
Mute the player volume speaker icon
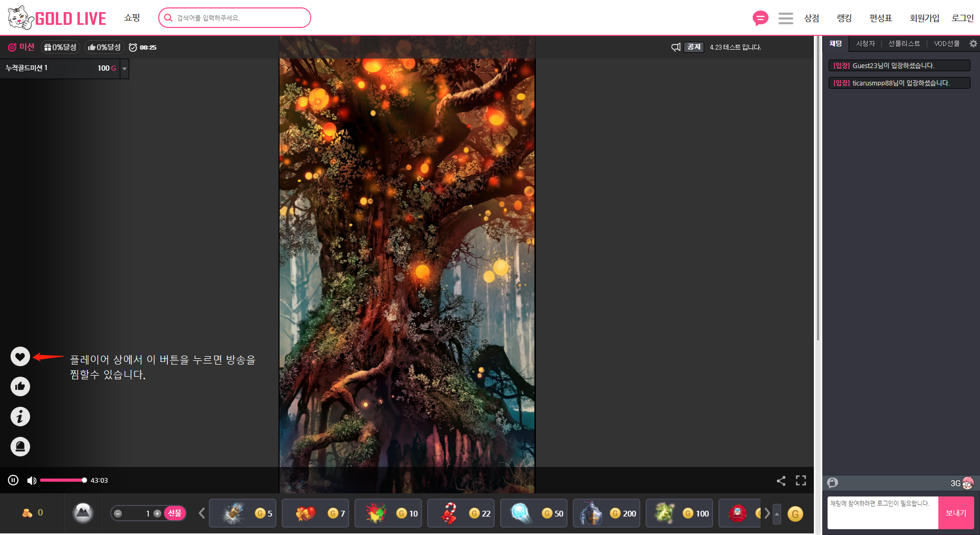[x=32, y=480]
